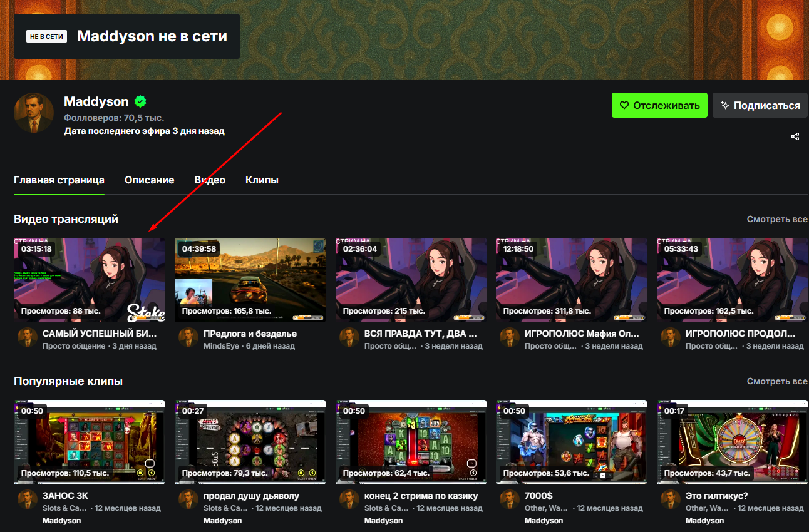Viewport: 809px width, 532px height.
Task: Play the clip thumbnail showing 53,6 тыс. views
Action: coord(571,442)
